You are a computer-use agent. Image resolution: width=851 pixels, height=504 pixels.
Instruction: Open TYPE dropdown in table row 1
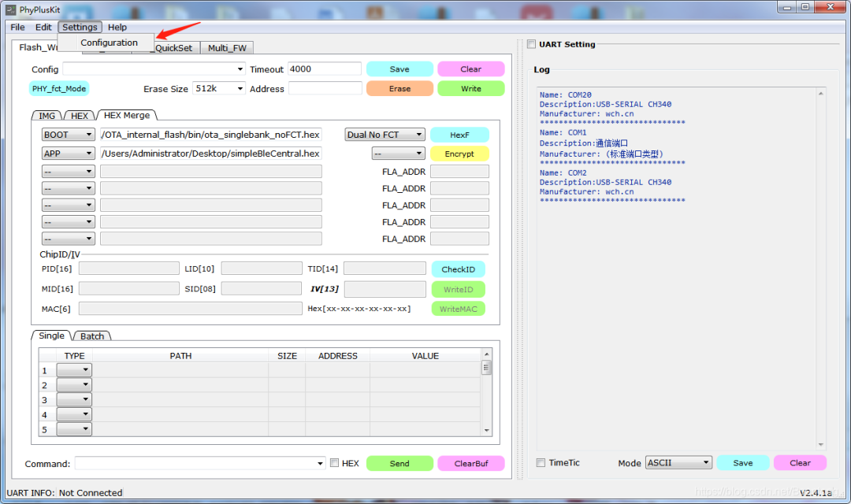click(x=74, y=370)
